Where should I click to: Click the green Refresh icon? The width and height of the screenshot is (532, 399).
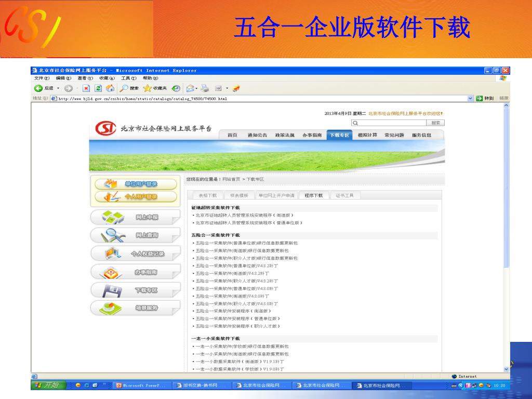98,88
